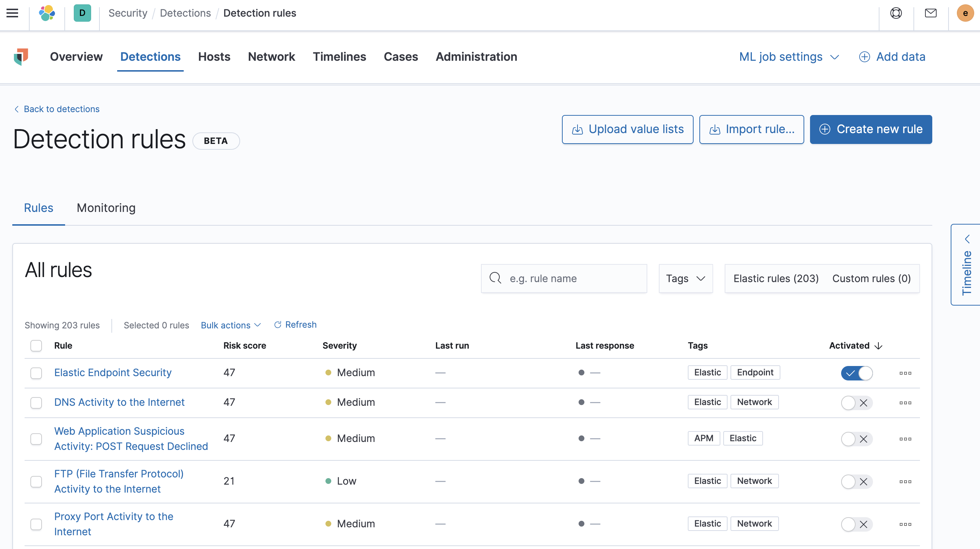Viewport: 980px width, 549px height.
Task: Click the Security app shield logo
Action: click(21, 56)
